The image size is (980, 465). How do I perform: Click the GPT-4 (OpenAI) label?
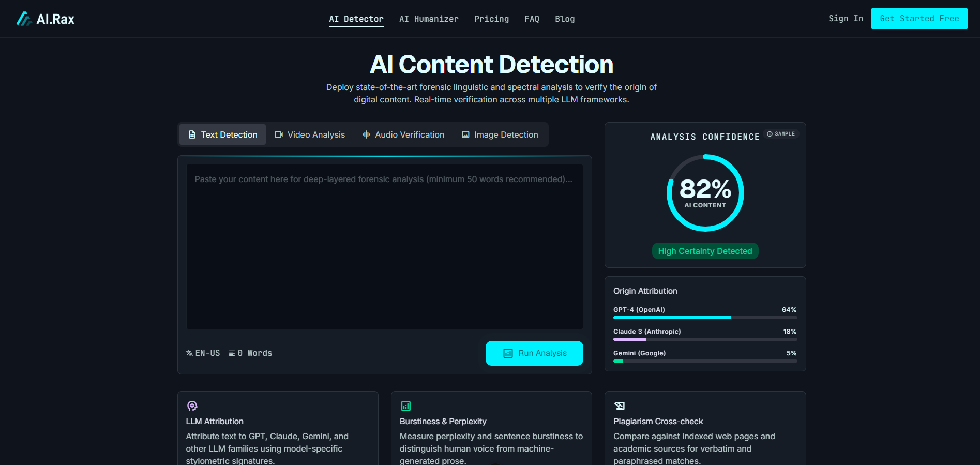(639, 310)
